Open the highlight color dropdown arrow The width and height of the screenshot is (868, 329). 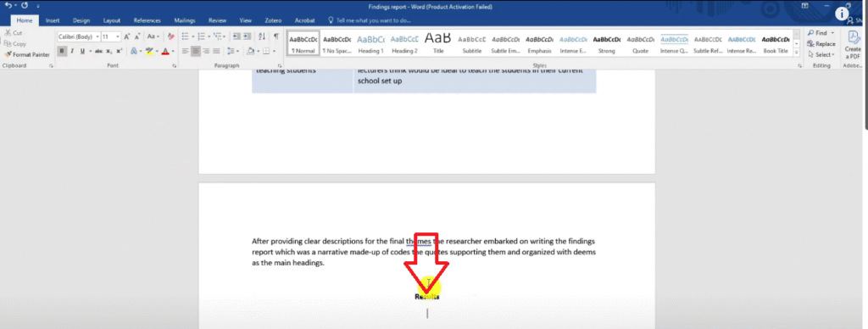(157, 51)
